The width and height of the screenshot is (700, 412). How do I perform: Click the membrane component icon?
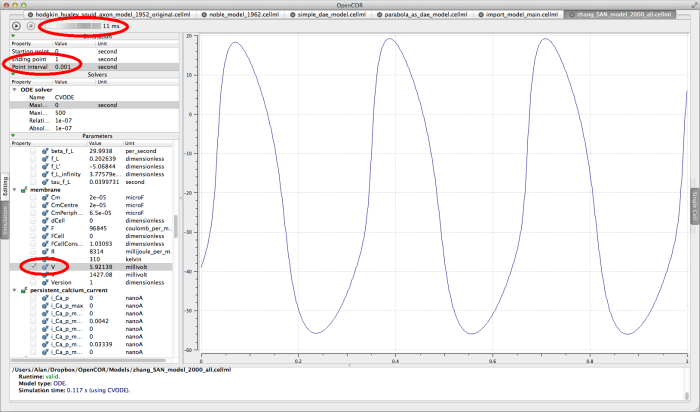(24, 188)
